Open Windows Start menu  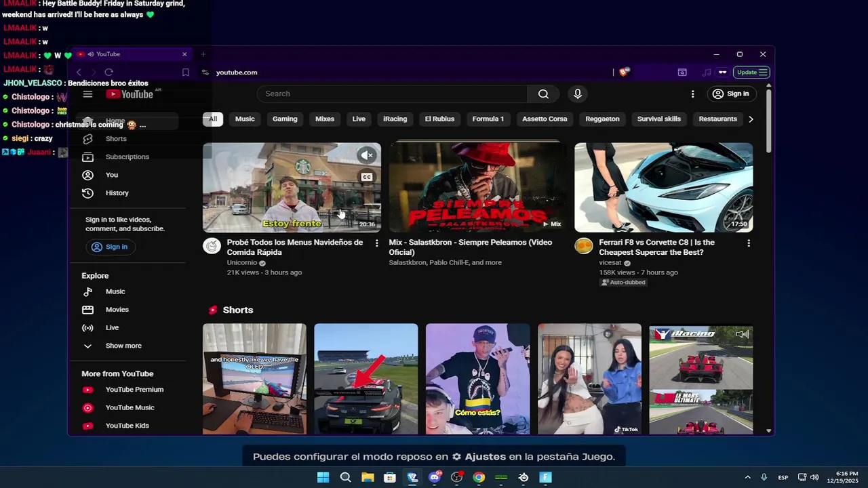323,477
